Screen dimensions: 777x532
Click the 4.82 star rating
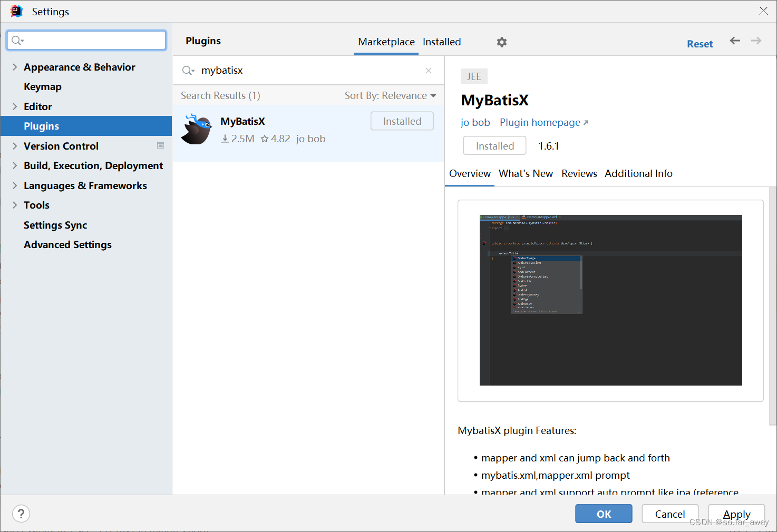click(x=275, y=139)
